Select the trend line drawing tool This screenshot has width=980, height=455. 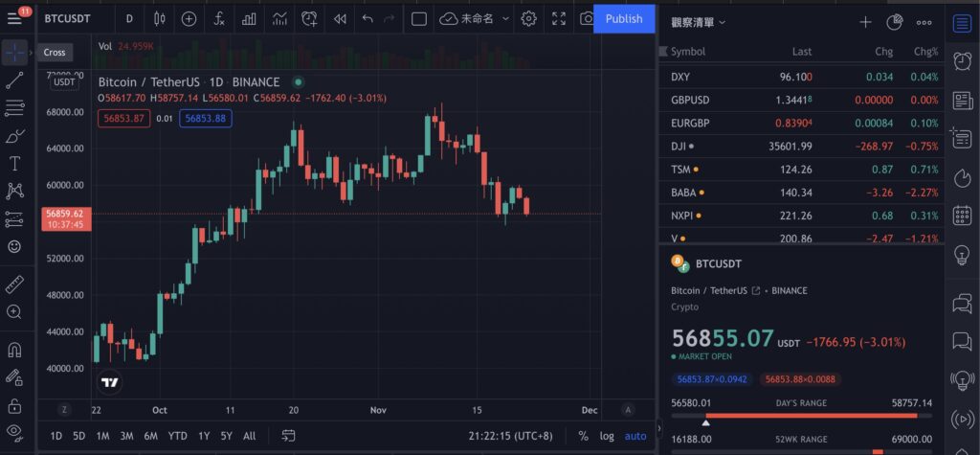coord(14,80)
